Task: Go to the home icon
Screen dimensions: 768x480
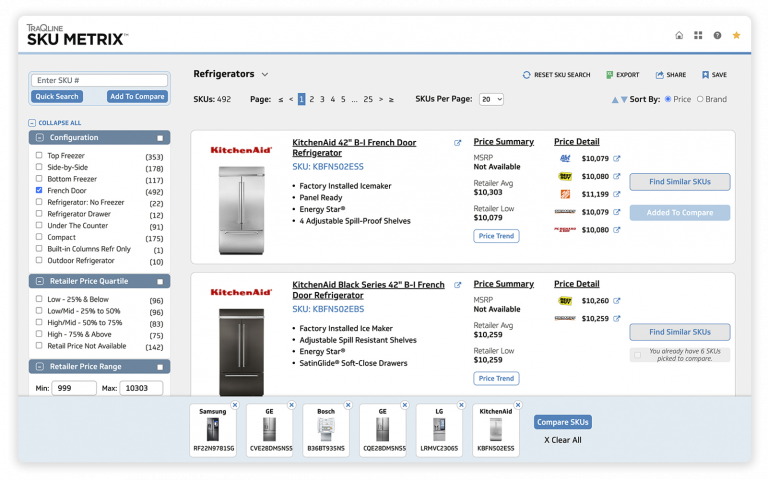Action: pyautogui.click(x=679, y=35)
